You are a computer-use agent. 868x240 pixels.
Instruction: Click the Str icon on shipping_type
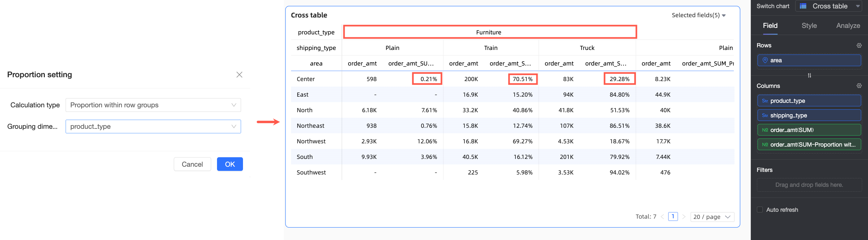pos(765,115)
